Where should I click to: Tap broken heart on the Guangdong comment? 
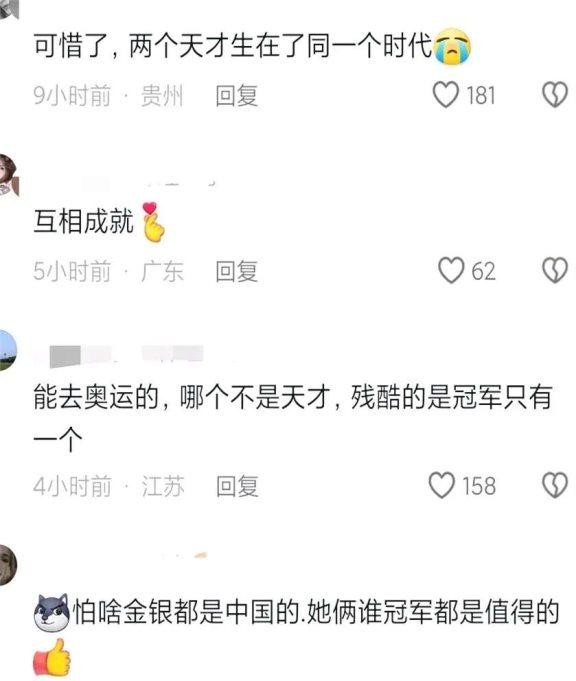pyautogui.click(x=555, y=270)
